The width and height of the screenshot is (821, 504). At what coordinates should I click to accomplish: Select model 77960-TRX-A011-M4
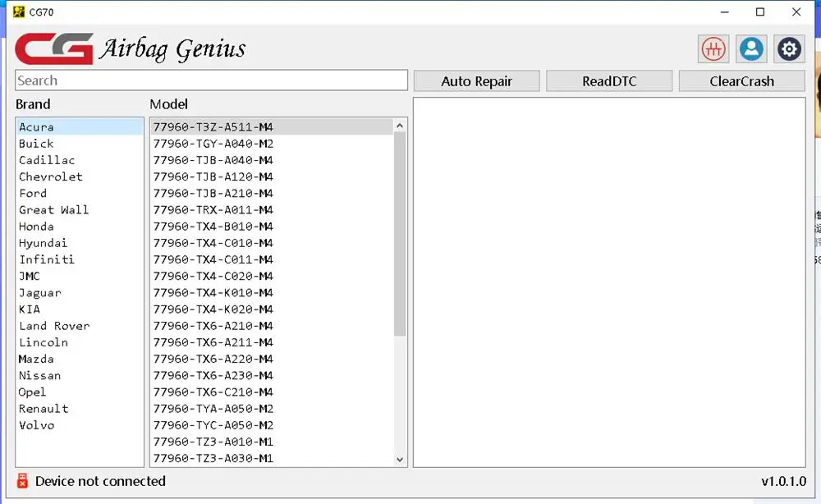pyautogui.click(x=272, y=210)
